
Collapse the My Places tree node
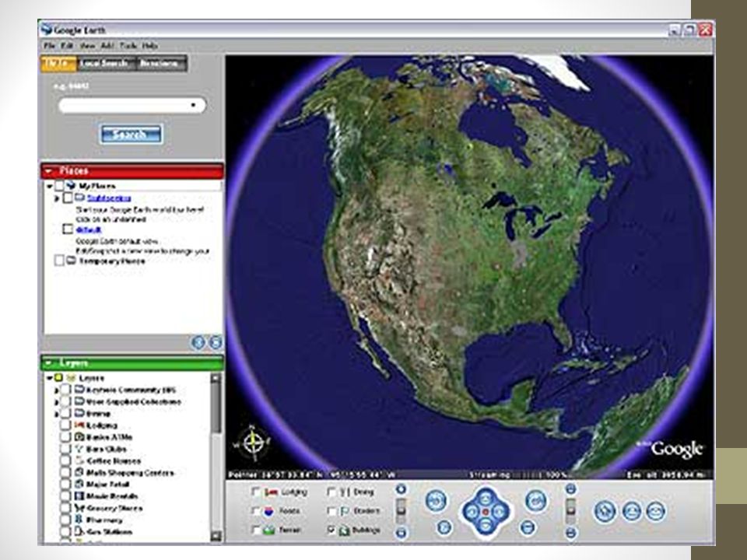pyautogui.click(x=50, y=186)
